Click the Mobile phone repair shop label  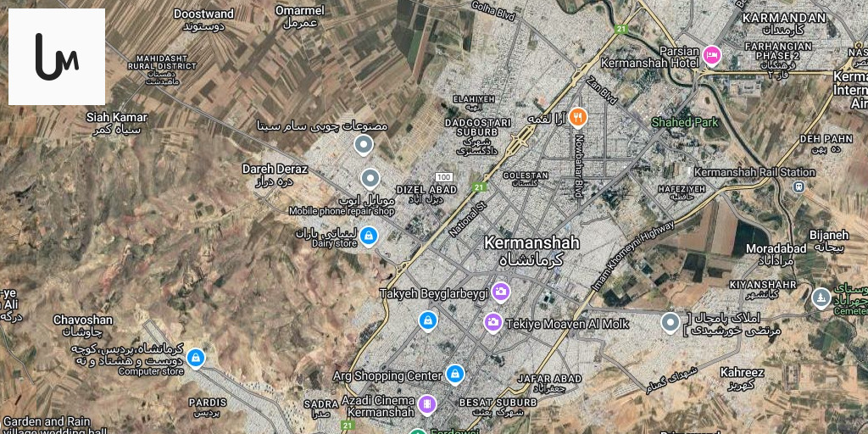click(x=342, y=211)
